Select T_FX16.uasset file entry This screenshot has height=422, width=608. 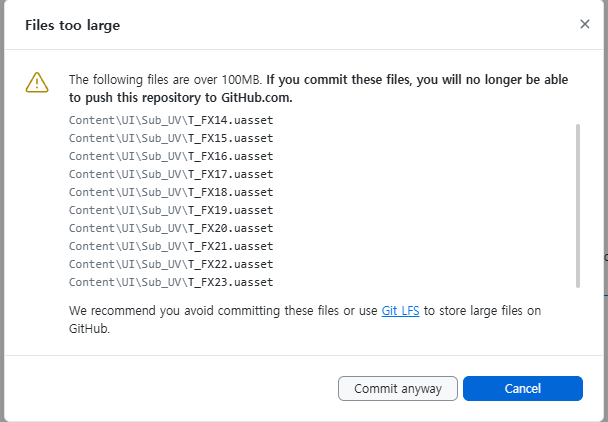tap(171, 156)
